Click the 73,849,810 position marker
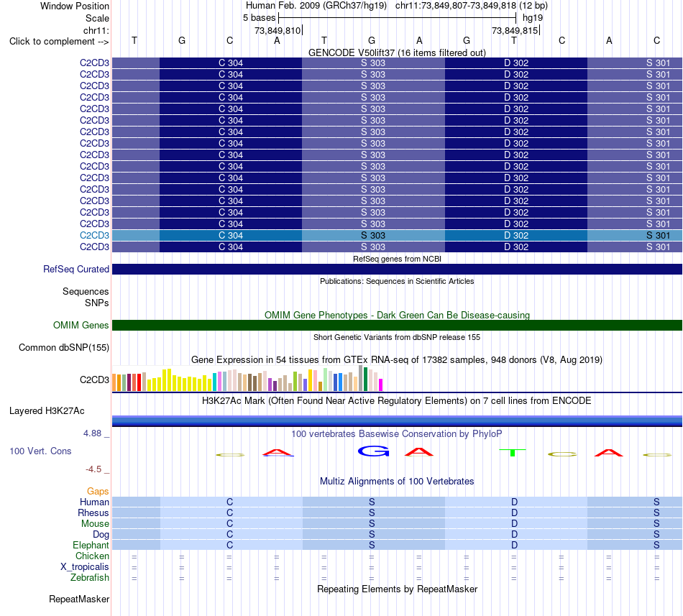 click(278, 30)
